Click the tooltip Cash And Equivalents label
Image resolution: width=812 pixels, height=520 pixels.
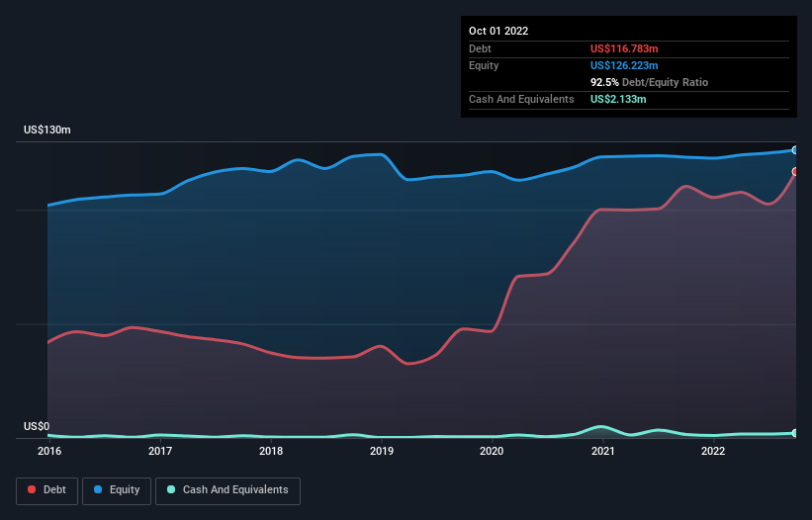pos(521,99)
